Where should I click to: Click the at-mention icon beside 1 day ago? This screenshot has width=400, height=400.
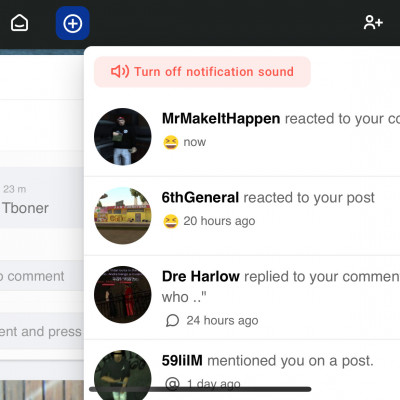[x=173, y=384]
